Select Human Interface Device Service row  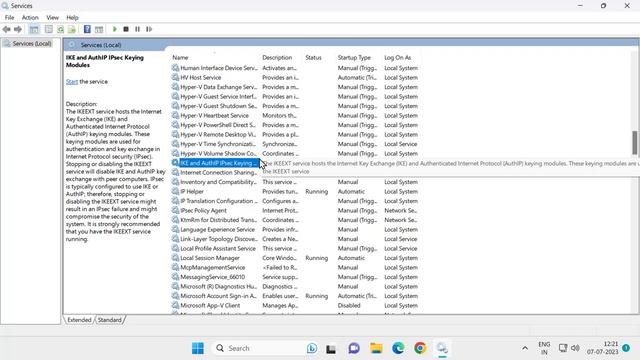[296, 68]
